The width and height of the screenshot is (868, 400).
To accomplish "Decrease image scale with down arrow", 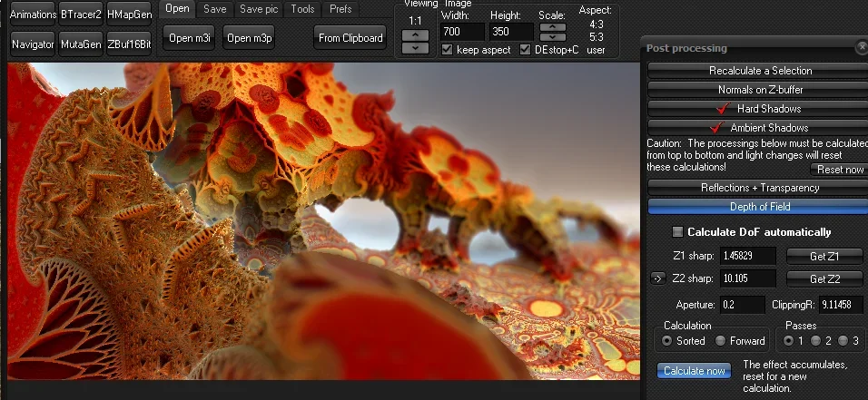I will (552, 37).
